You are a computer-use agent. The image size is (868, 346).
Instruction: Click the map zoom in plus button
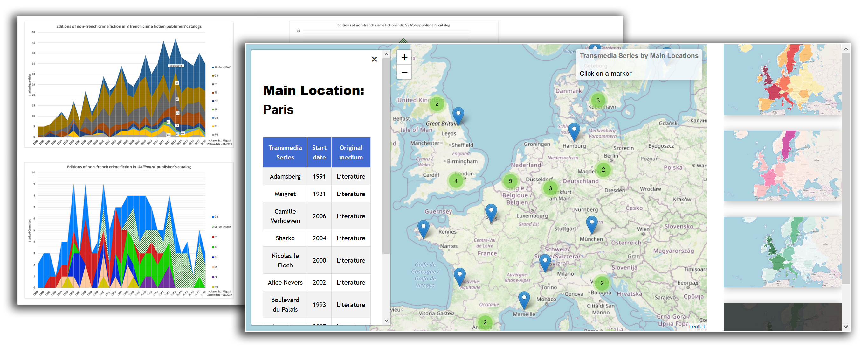click(x=404, y=57)
